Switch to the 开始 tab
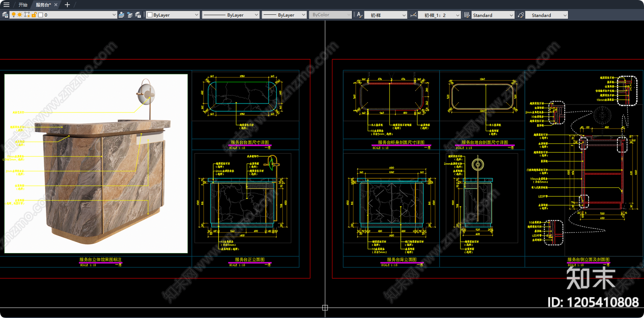The height and width of the screenshot is (318, 644). click(x=23, y=5)
